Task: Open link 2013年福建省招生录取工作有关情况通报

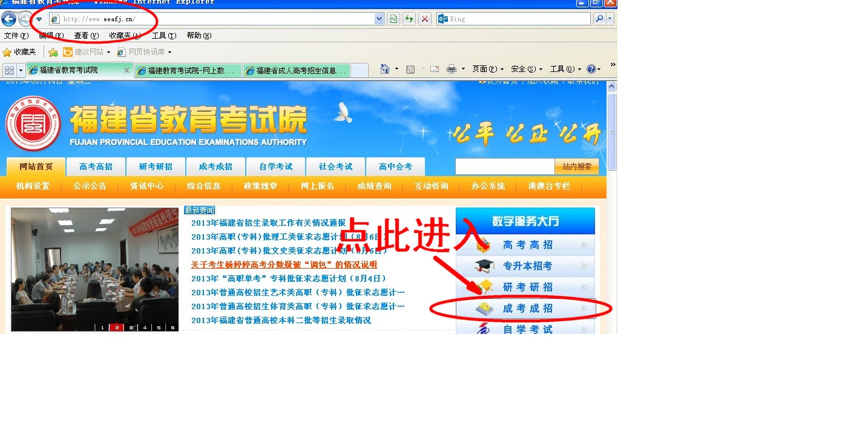Action: point(268,223)
